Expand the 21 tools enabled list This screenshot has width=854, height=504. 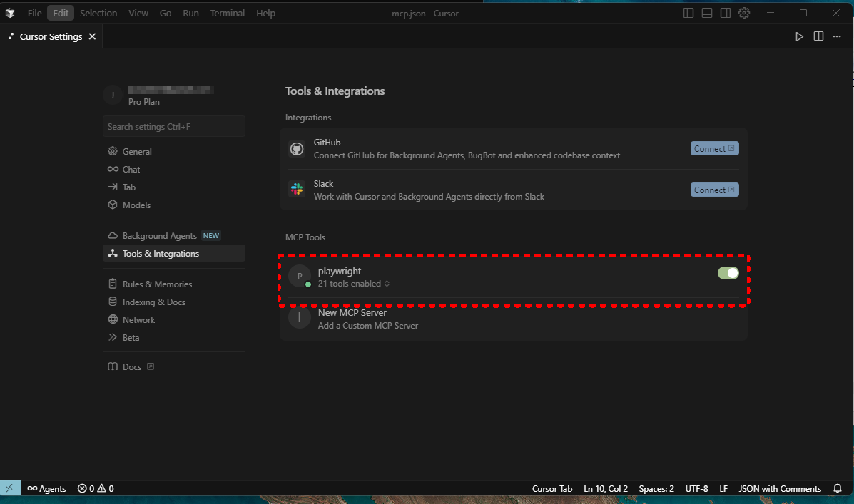[x=354, y=284]
